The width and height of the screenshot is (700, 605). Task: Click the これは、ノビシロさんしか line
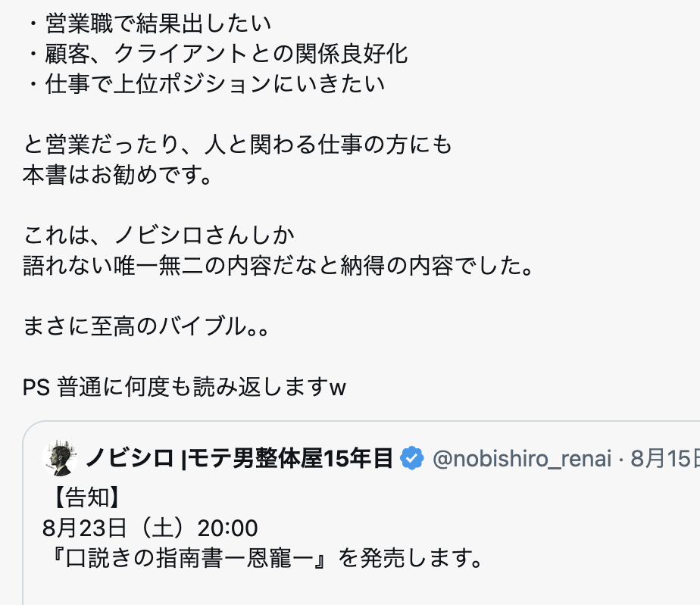[159, 235]
